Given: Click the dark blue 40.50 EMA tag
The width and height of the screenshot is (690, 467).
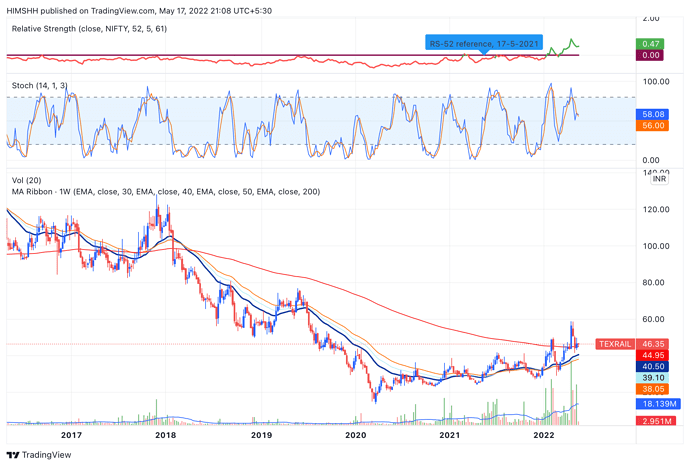Looking at the screenshot, I should [653, 367].
